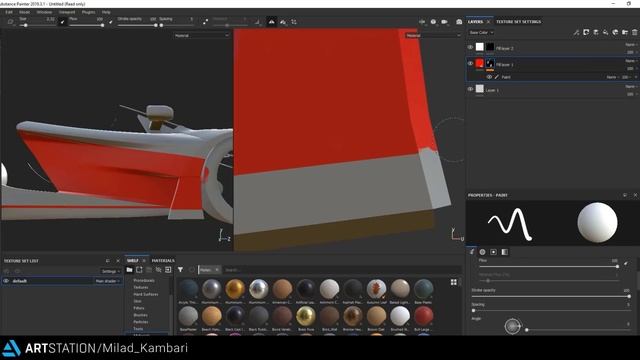Click the folder icon in the Shelf toolbar
The image size is (640, 360).
pos(129,270)
